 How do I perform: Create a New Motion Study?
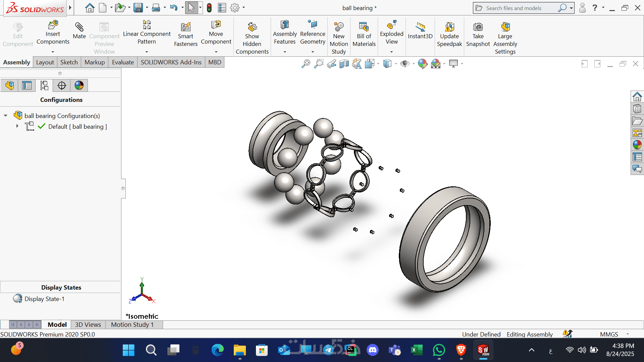[x=338, y=27]
